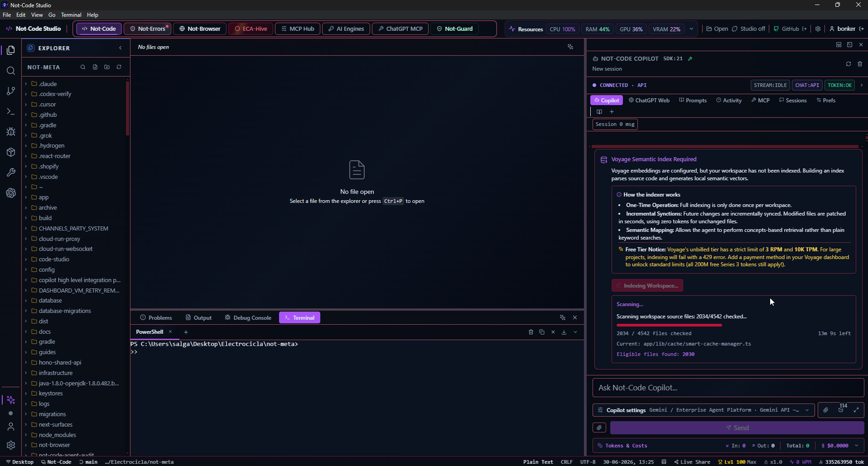Create a new folder in NOT-META explorer
868x466 pixels.
(107, 67)
